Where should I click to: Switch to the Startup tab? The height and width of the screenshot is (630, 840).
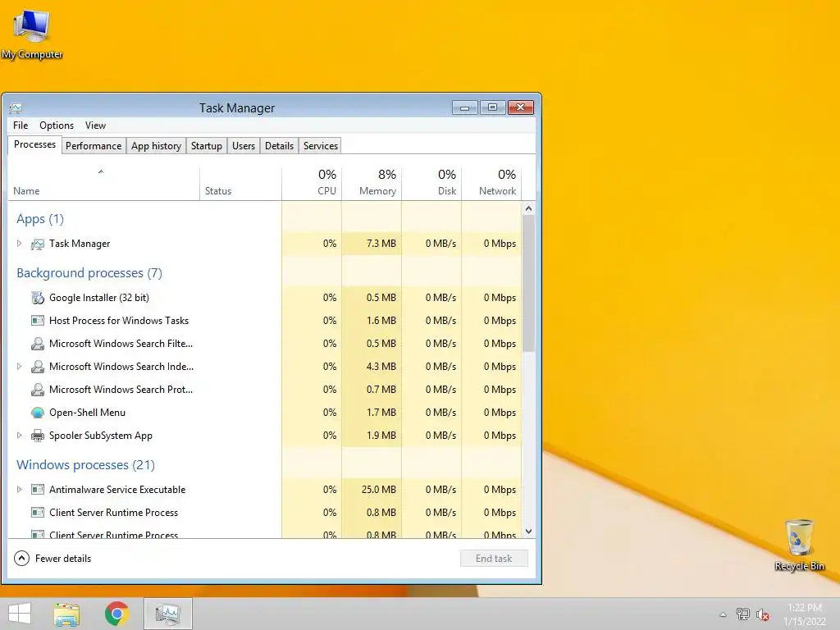[206, 146]
